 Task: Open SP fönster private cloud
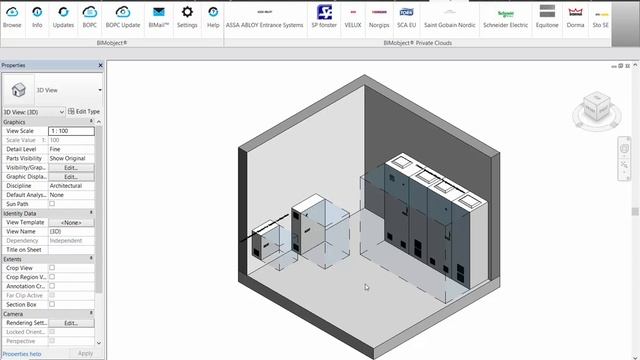point(324,17)
